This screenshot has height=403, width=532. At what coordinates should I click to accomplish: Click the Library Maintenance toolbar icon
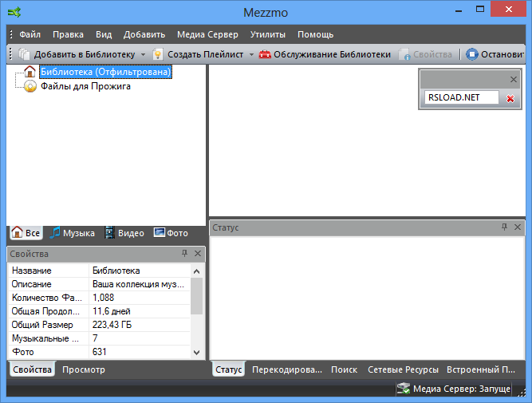tap(264, 54)
